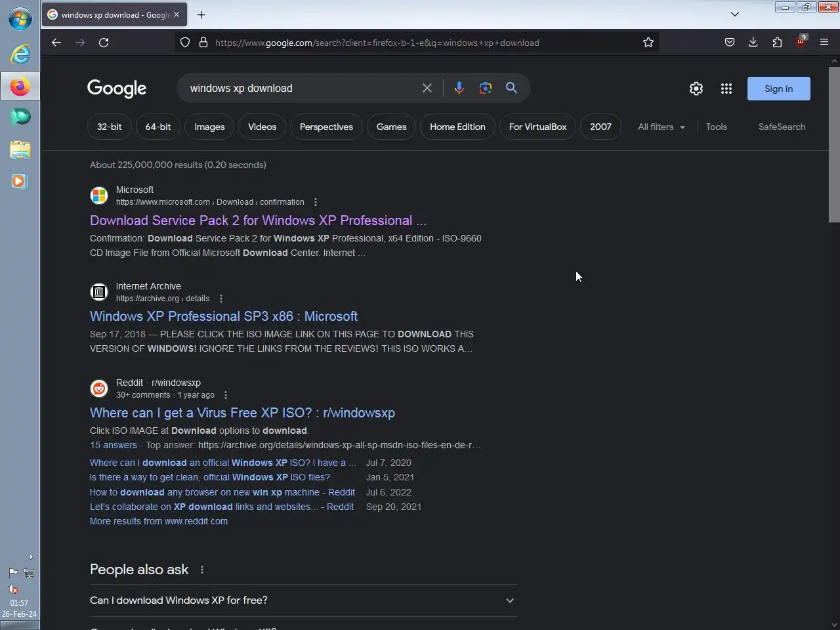Select the Games filter chip

pyautogui.click(x=392, y=127)
